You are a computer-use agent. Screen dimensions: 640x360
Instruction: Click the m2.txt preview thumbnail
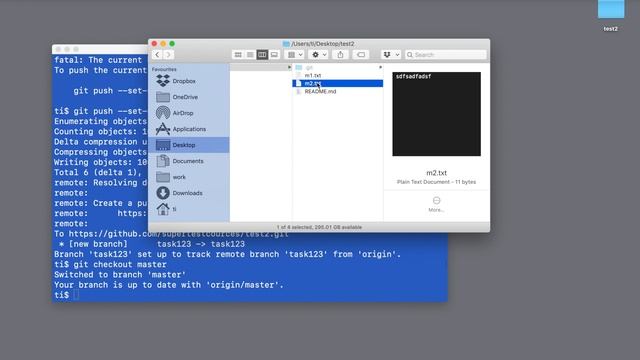436,114
